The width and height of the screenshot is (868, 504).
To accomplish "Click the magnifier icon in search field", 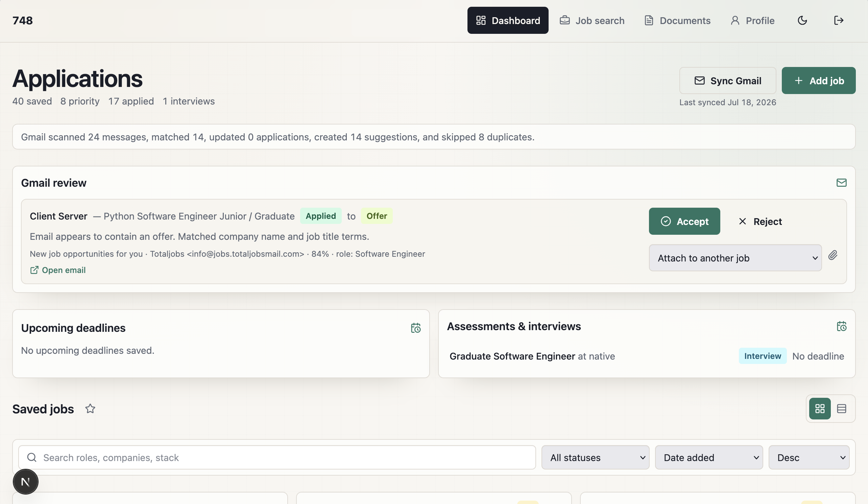I will [x=32, y=457].
